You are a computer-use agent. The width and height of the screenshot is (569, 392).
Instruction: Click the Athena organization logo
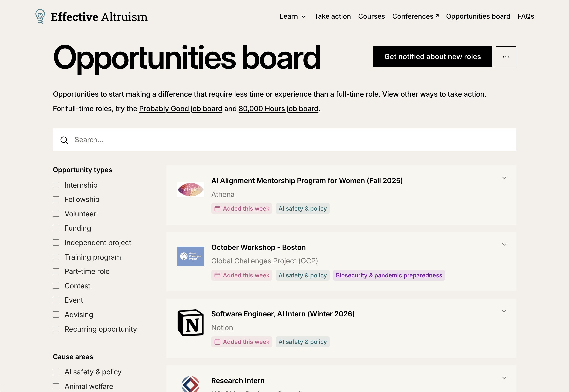coord(190,190)
